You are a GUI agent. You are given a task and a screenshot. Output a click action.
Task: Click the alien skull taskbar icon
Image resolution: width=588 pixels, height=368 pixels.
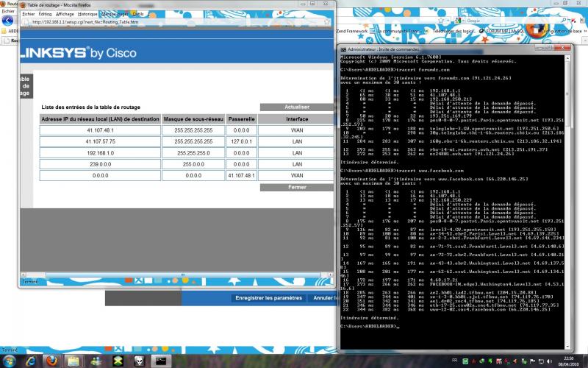tap(140, 361)
